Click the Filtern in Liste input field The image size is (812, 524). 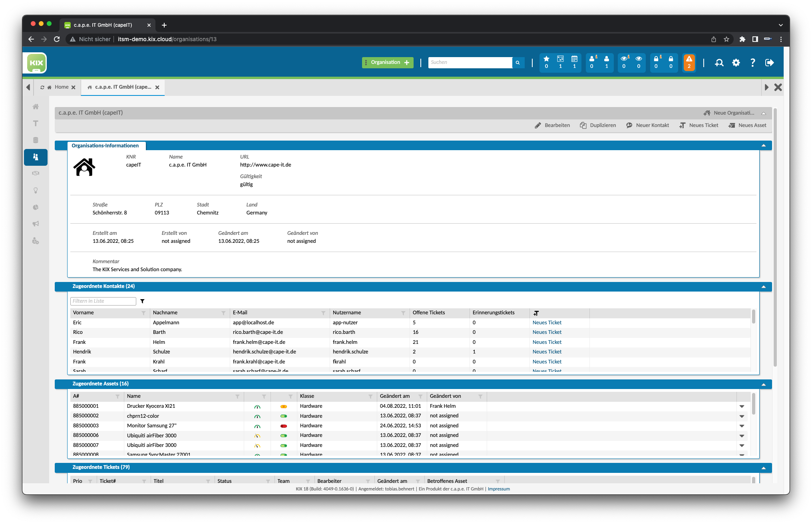click(103, 301)
